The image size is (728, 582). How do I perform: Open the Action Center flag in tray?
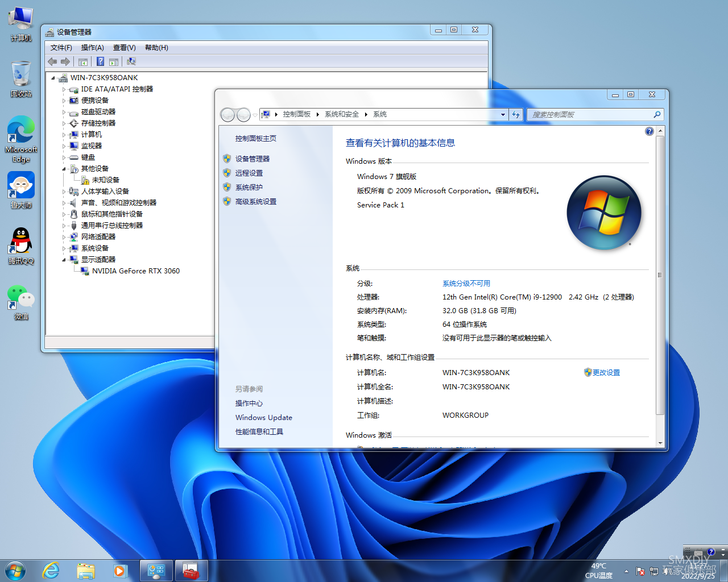(x=640, y=571)
